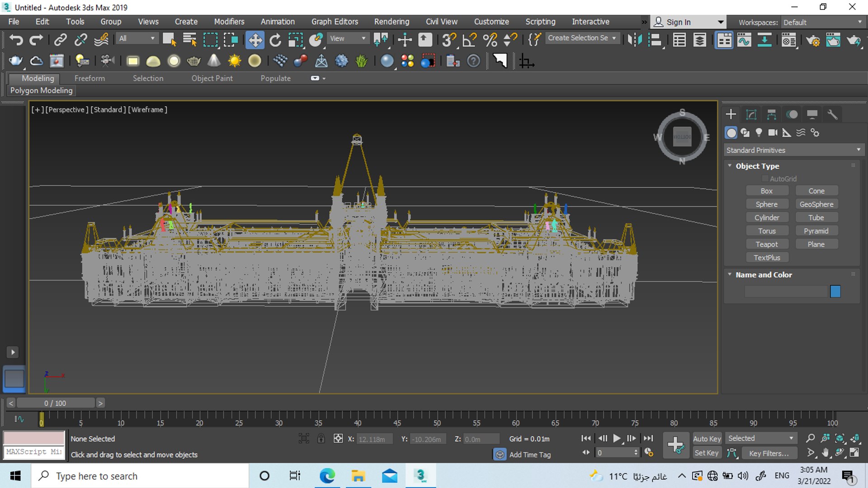Viewport: 868px width, 488px height.
Task: Open the Rendering menu
Action: (x=391, y=22)
